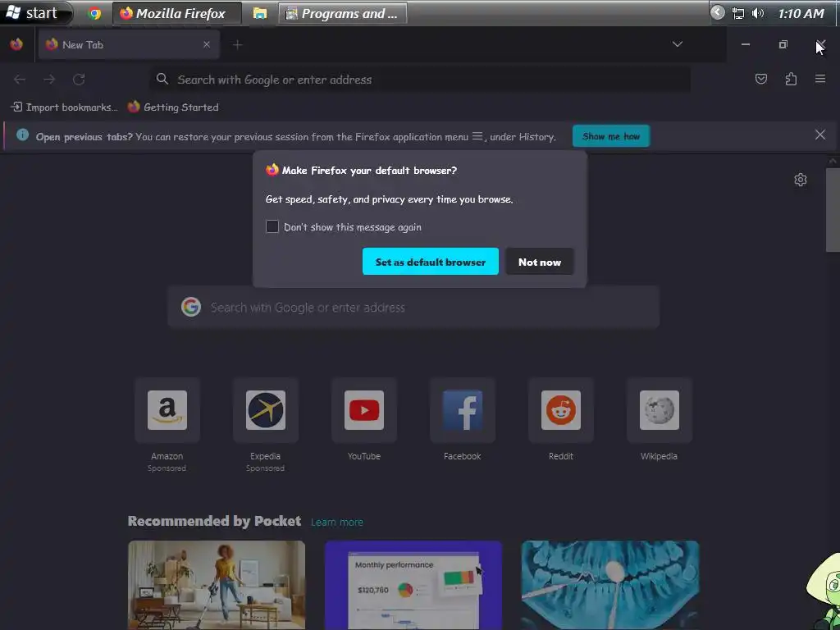This screenshot has width=840, height=630.
Task: Switch to Mozilla Firefox taskbar button
Action: point(177,13)
